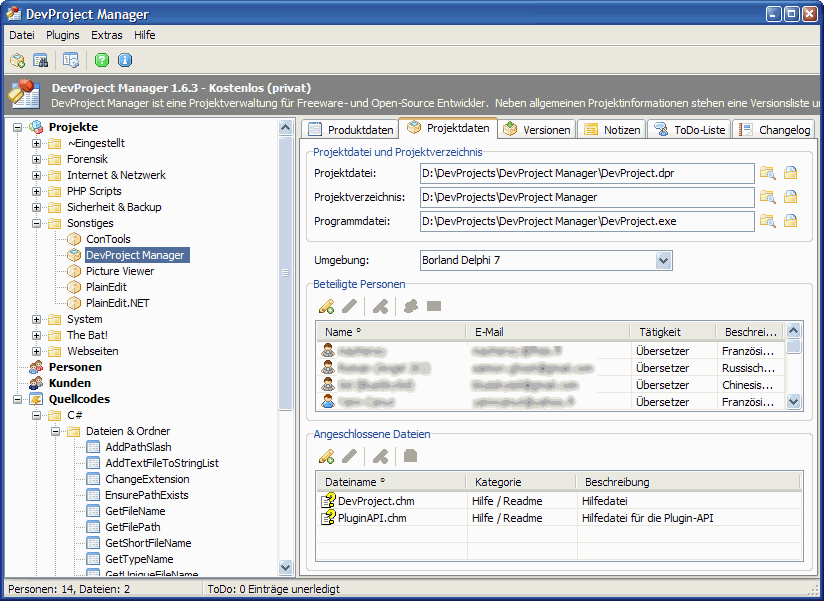Open Programmdatei with its folder icon
This screenshot has height=601, width=824.
pyautogui.click(x=790, y=221)
